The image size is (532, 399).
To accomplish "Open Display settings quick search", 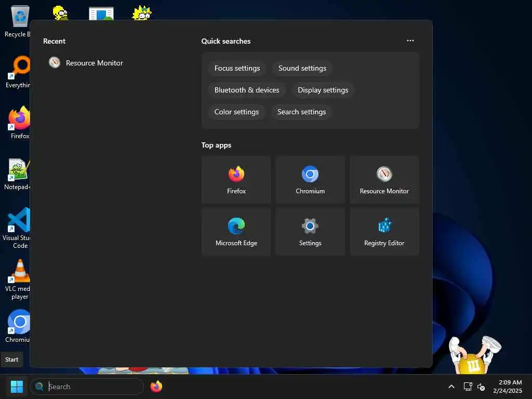I will 323,90.
